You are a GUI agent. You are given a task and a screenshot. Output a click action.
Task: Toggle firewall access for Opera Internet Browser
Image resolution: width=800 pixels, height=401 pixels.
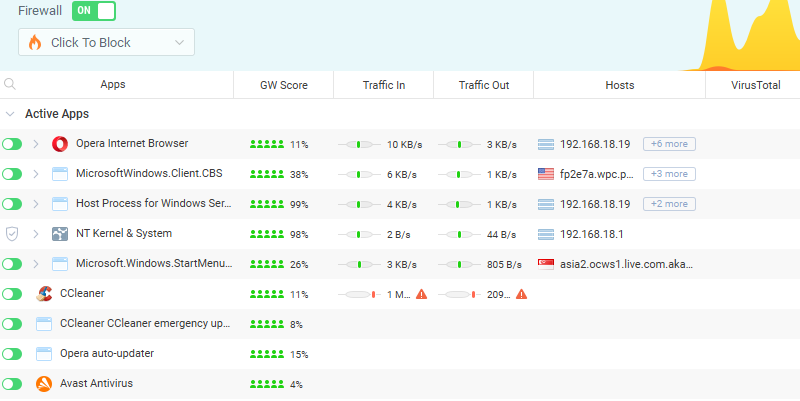pyautogui.click(x=12, y=144)
